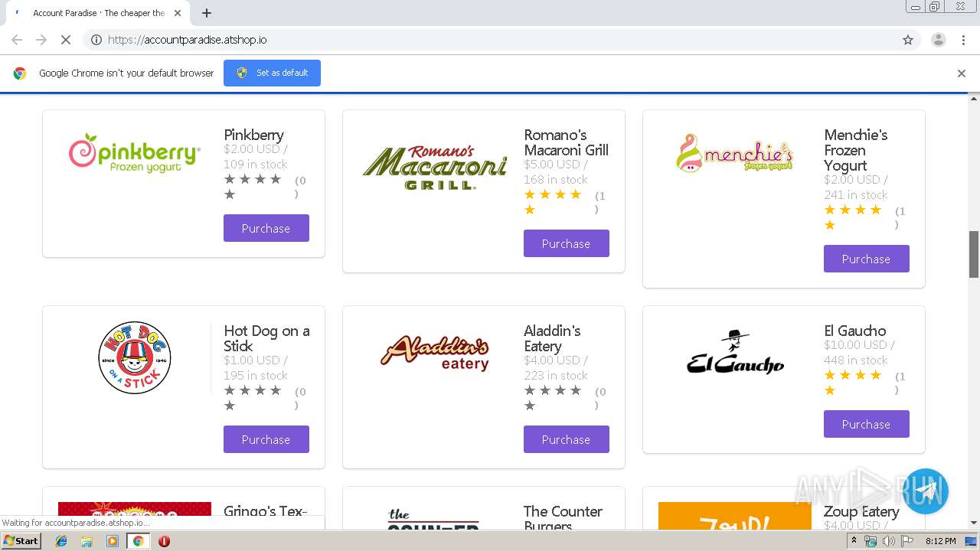Stop loading the page
The image size is (980, 551).
66,40
